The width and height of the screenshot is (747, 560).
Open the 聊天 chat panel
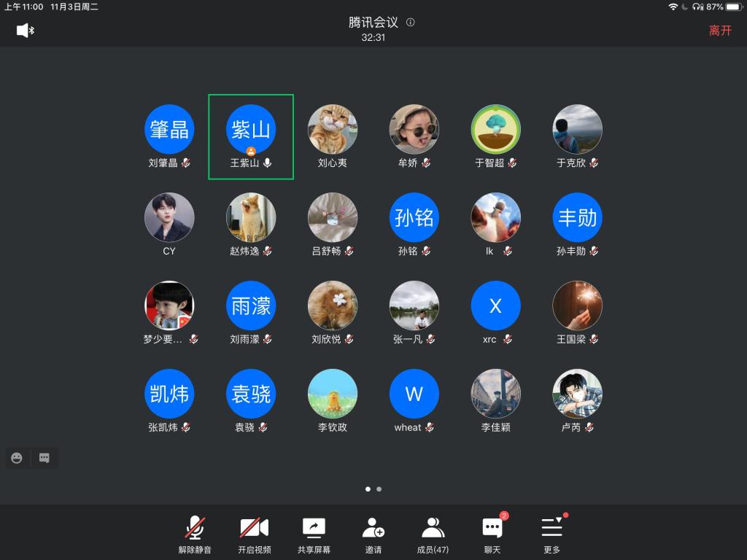pyautogui.click(x=492, y=534)
